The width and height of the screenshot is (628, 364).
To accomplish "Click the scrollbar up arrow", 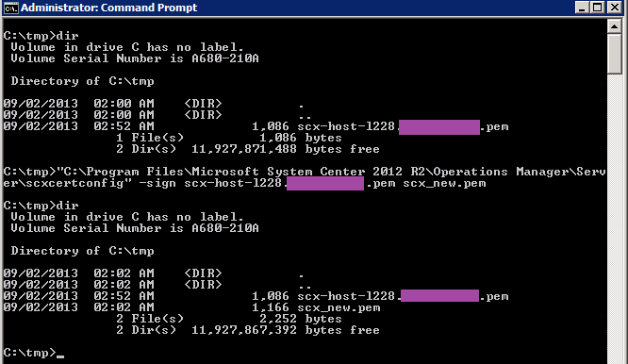I will (614, 26).
